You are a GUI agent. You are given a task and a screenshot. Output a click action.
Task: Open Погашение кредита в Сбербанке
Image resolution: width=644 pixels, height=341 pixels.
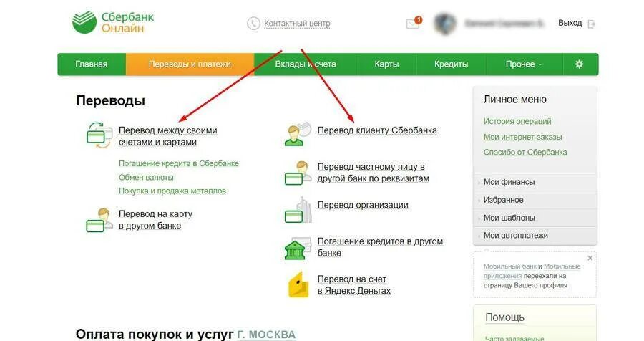tap(179, 163)
